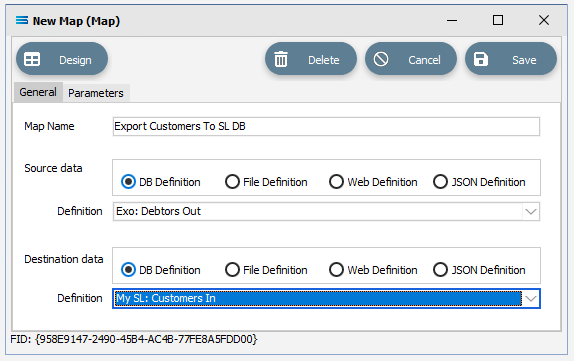Switch to the General tab
Screen dimensions: 574x361
tap(38, 92)
